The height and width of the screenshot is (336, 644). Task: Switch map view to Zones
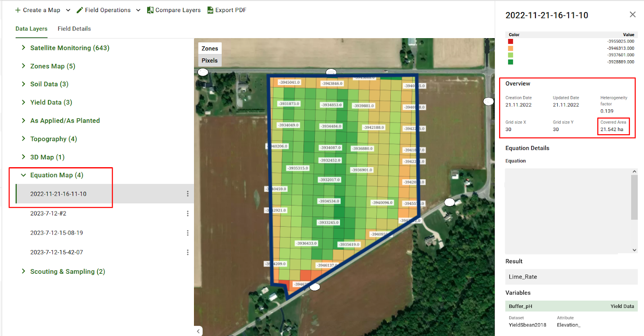[210, 48]
